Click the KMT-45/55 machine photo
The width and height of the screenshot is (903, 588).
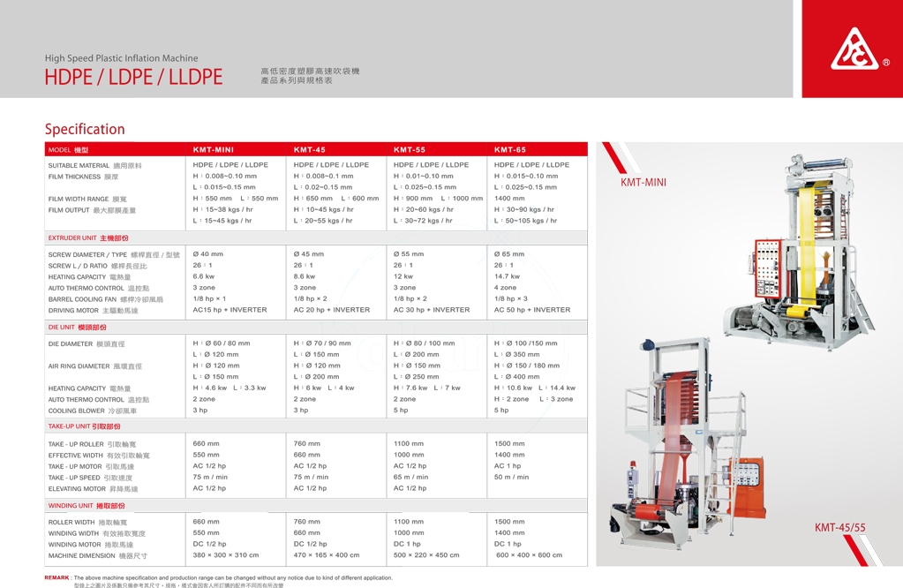tap(689, 443)
